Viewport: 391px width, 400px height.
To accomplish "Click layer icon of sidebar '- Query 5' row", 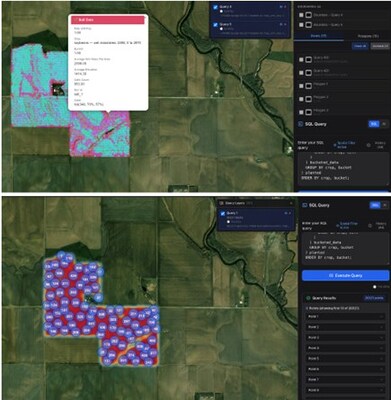I will pos(309,25).
